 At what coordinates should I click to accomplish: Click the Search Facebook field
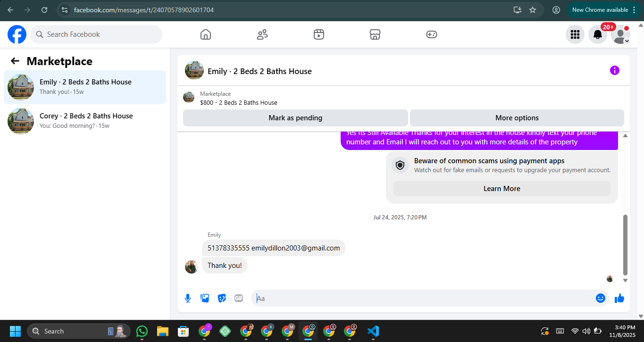(96, 34)
